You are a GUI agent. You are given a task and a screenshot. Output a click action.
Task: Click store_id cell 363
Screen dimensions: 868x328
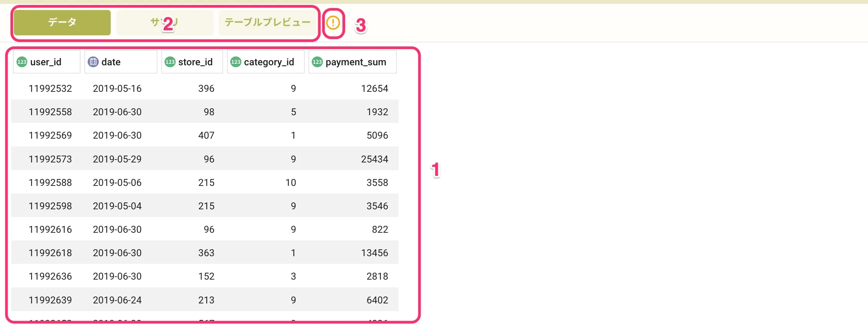click(206, 253)
